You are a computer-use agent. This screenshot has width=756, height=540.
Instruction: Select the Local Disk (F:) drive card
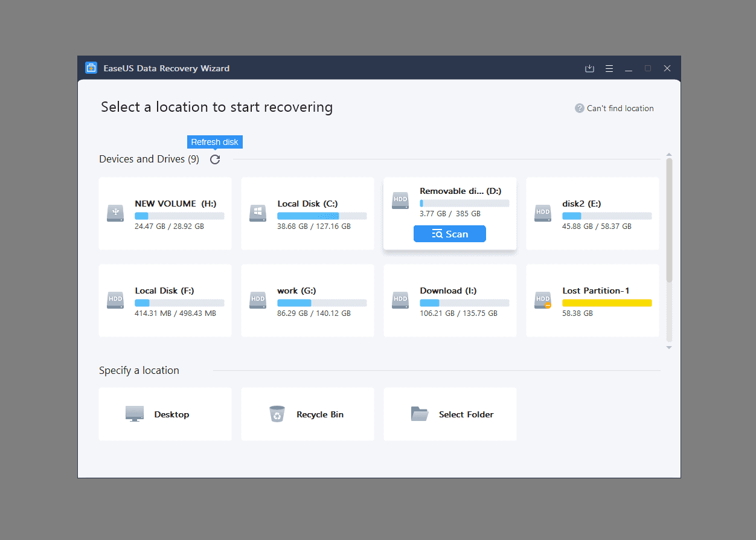point(164,300)
